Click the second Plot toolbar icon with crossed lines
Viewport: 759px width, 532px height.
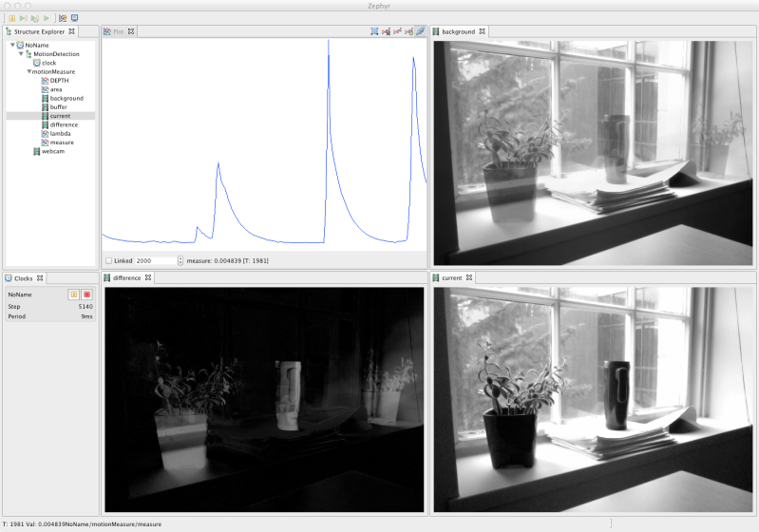(x=386, y=31)
